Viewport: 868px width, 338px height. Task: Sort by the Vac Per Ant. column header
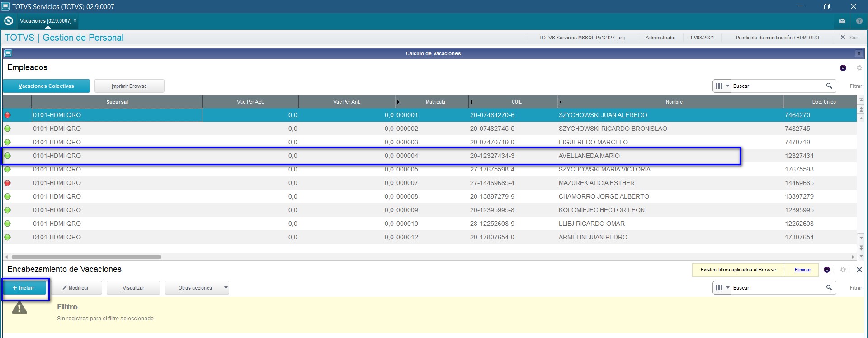click(x=346, y=102)
